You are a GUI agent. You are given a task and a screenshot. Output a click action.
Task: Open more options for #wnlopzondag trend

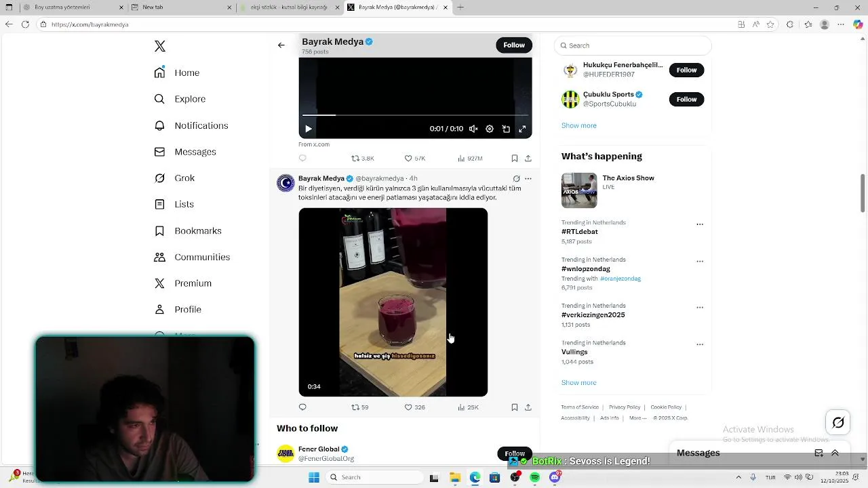[700, 262]
